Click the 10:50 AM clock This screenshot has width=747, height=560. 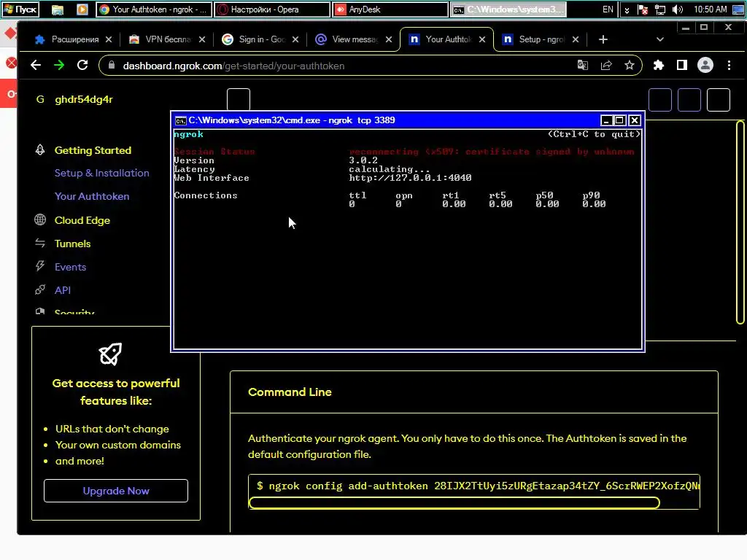coord(711,9)
